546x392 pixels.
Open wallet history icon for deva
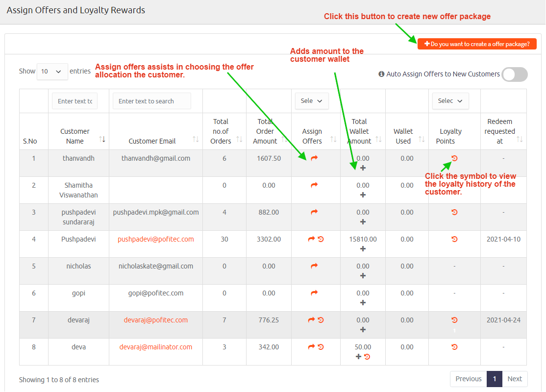[x=367, y=357]
